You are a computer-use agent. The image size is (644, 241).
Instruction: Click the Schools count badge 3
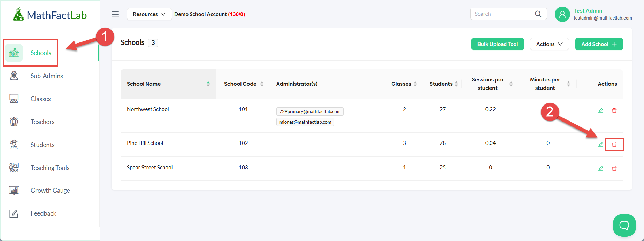point(153,42)
